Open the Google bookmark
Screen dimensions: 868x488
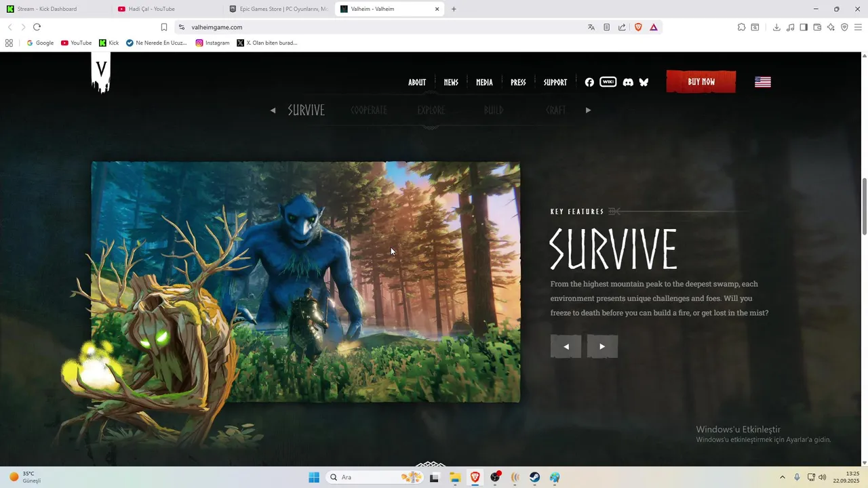[x=40, y=43]
